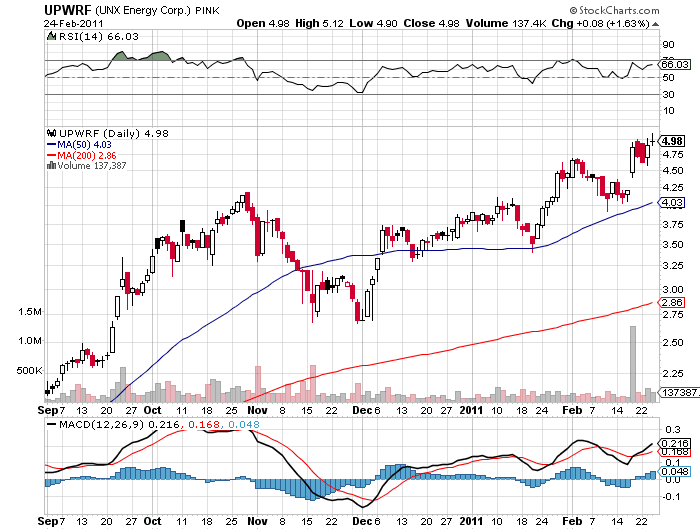Click the -0.1 MACD axis label
The height and width of the screenshot is (530, 700).
click(672, 497)
